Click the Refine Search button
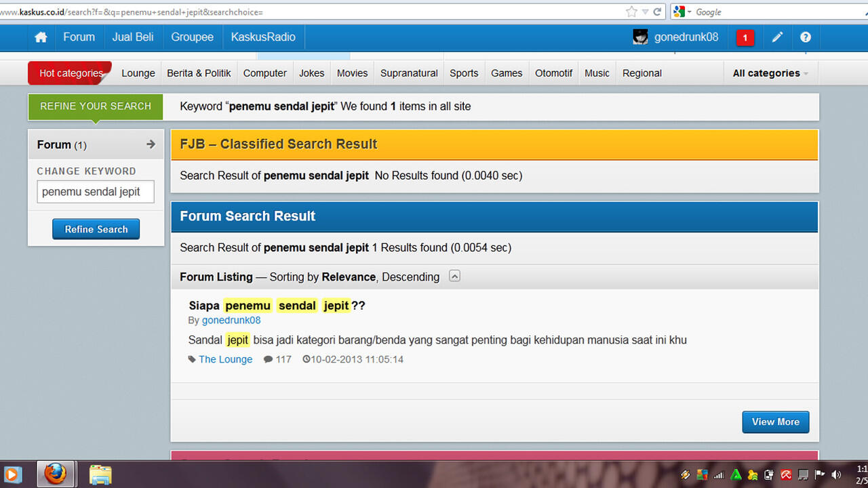 pos(96,229)
